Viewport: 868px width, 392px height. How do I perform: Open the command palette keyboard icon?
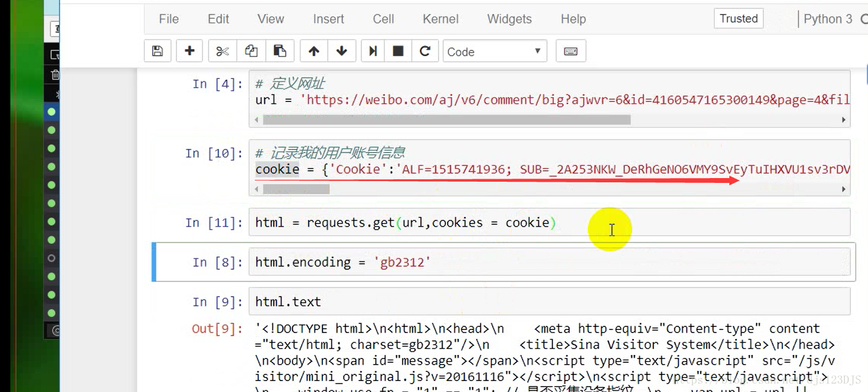pyautogui.click(x=571, y=51)
